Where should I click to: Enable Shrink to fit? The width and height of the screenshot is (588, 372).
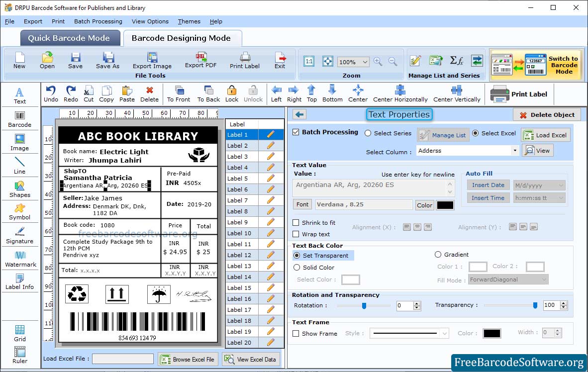(x=296, y=223)
